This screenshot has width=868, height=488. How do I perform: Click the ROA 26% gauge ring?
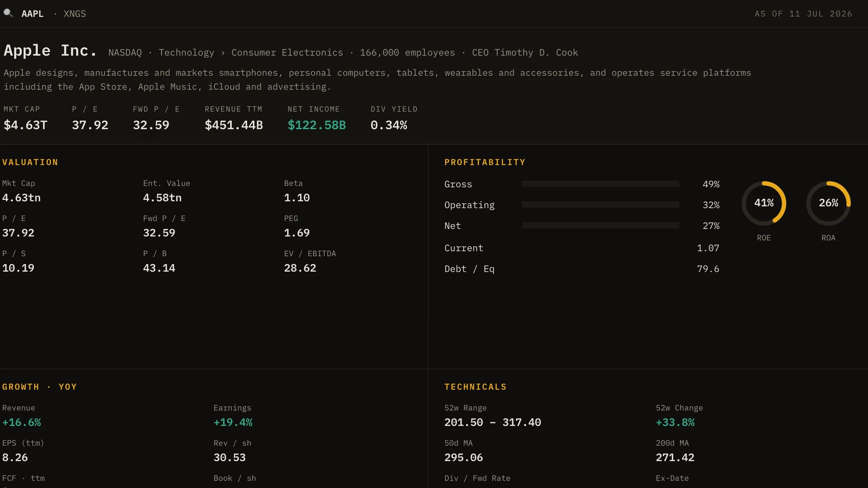click(x=828, y=203)
